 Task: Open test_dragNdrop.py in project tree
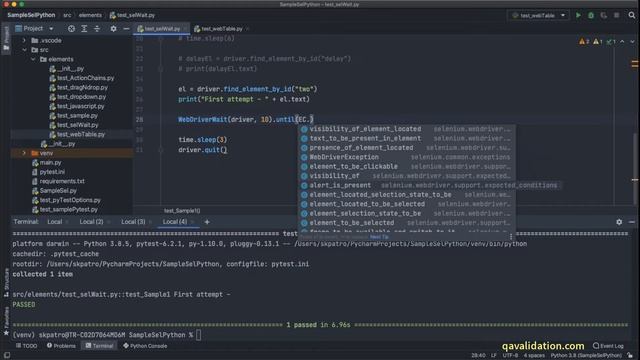coord(78,87)
